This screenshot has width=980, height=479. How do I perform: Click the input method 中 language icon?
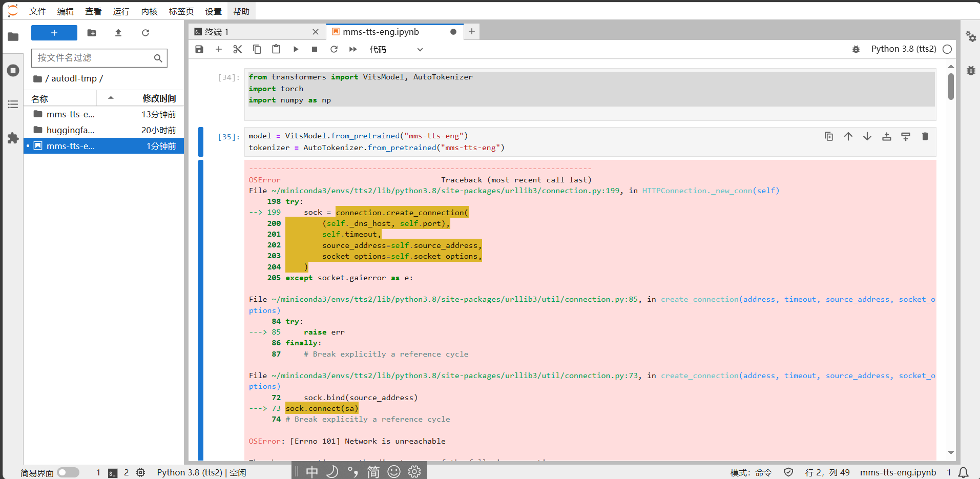(x=311, y=472)
